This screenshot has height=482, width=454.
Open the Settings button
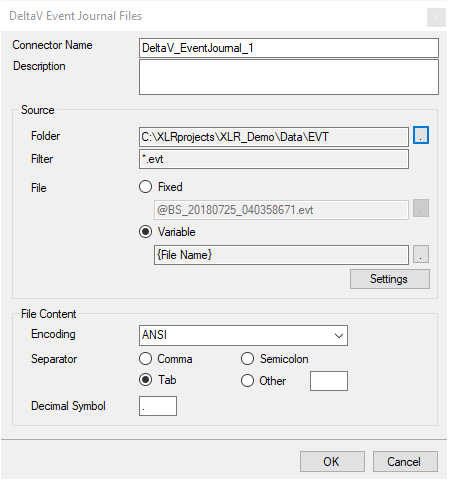point(390,279)
